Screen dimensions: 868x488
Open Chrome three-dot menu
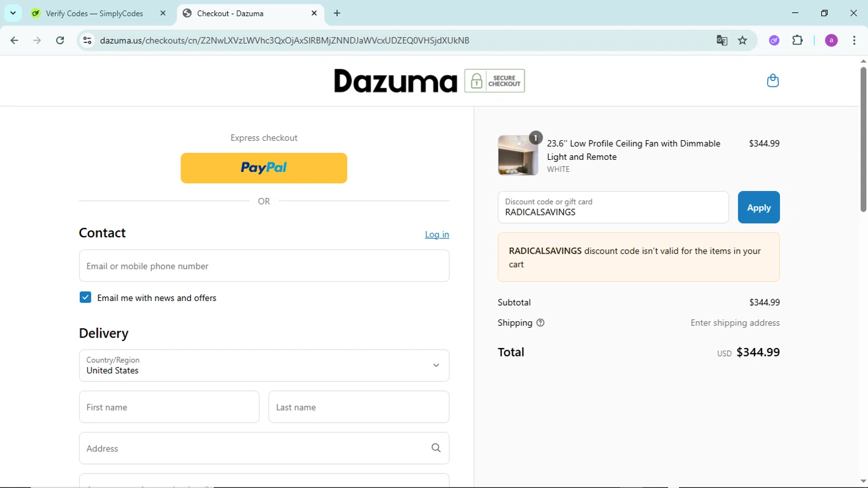pyautogui.click(x=854, y=41)
